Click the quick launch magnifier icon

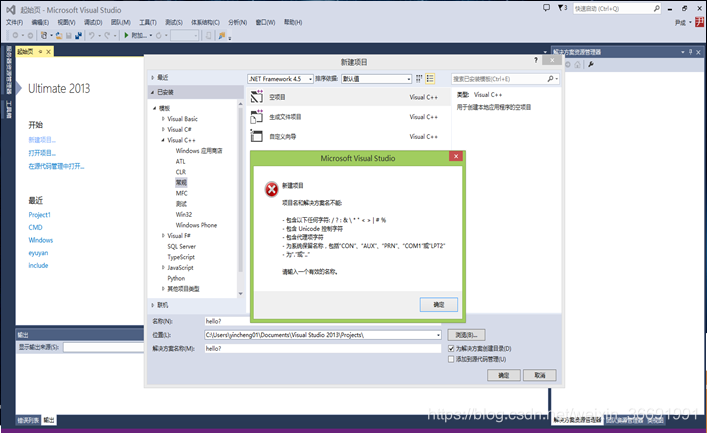point(656,8)
